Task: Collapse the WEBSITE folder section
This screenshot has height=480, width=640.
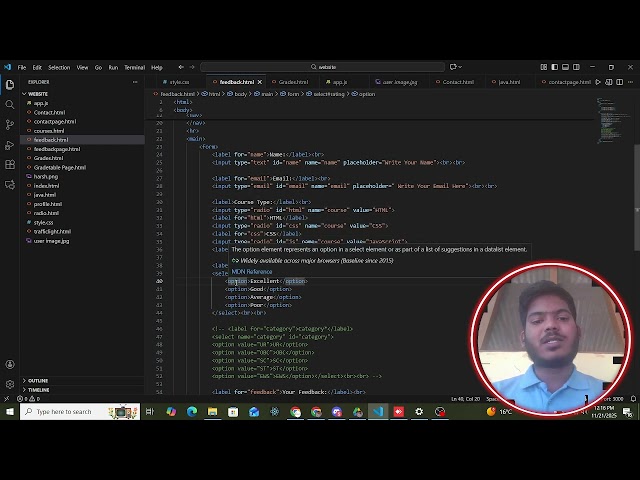Action: (36, 94)
